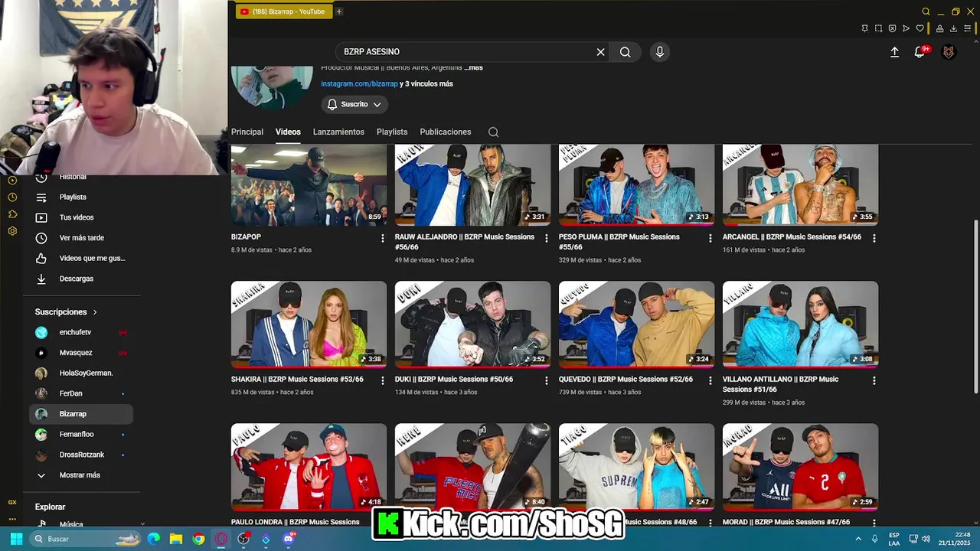Switch to the Principal channel tab
980x551 pixels.
247,132
